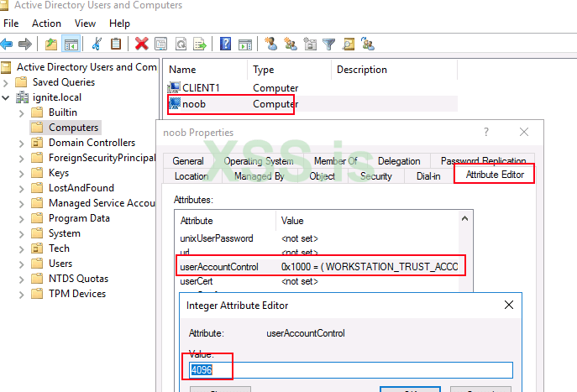Refresh the view with the Refresh icon

pos(181,44)
